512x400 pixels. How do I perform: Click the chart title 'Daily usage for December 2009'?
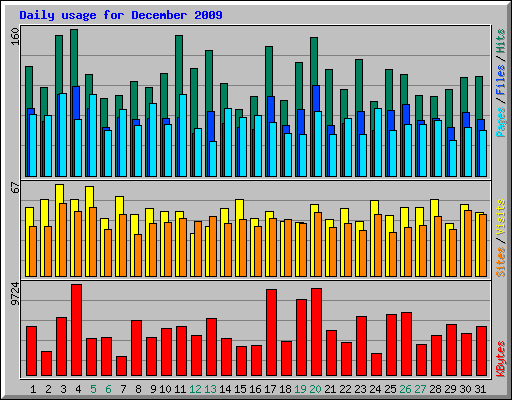(121, 15)
